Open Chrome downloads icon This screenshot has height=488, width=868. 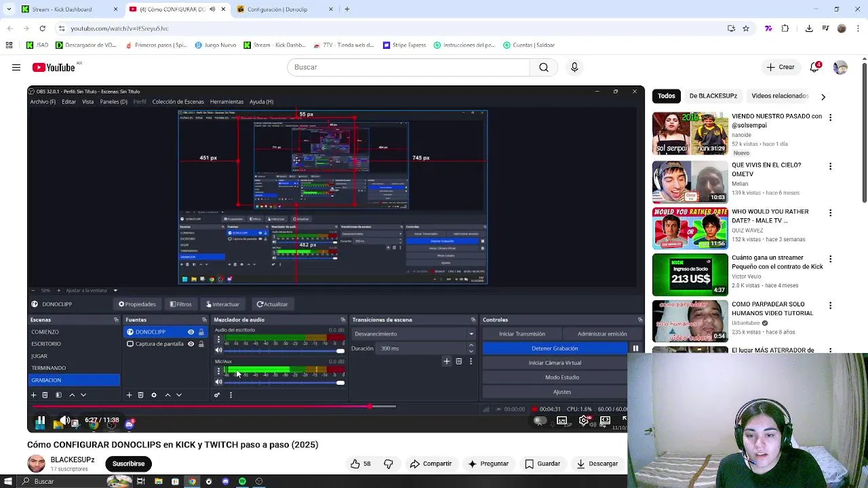pos(809,28)
